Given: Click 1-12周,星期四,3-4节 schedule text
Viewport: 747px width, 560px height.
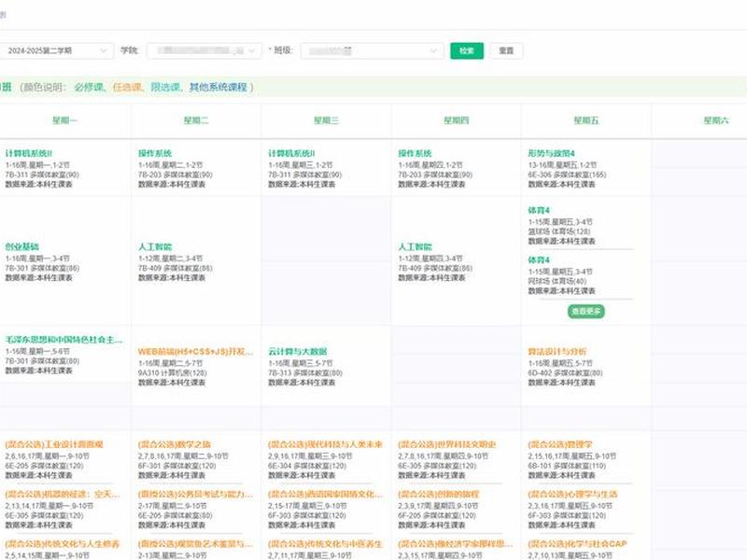Looking at the screenshot, I should pos(430,259).
